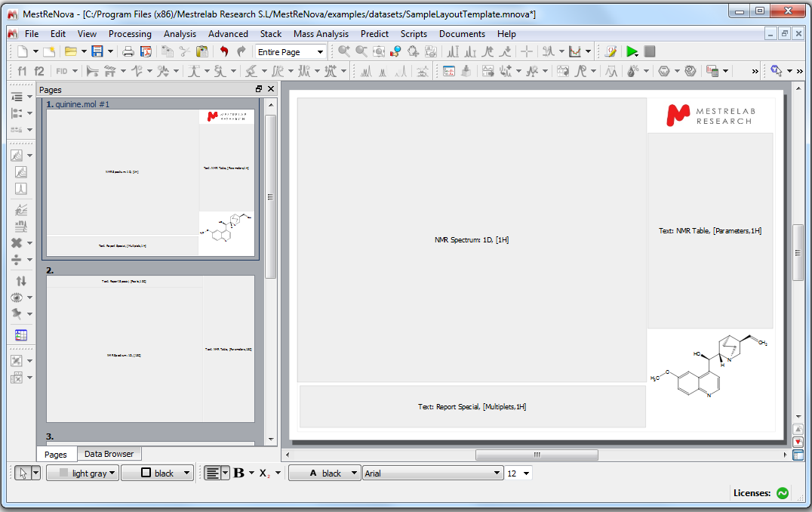Click the stacked spectra icon in left sidebar
This screenshot has height=512, width=812.
coord(20,172)
